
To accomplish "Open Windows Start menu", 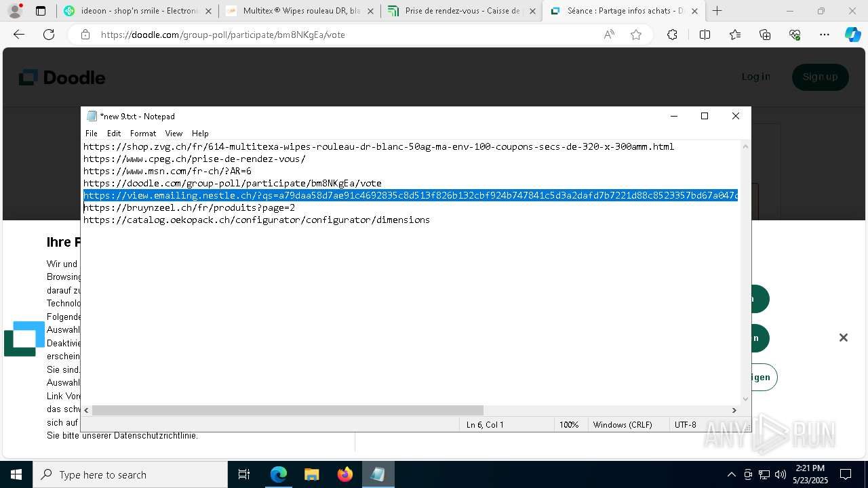I will [16, 474].
